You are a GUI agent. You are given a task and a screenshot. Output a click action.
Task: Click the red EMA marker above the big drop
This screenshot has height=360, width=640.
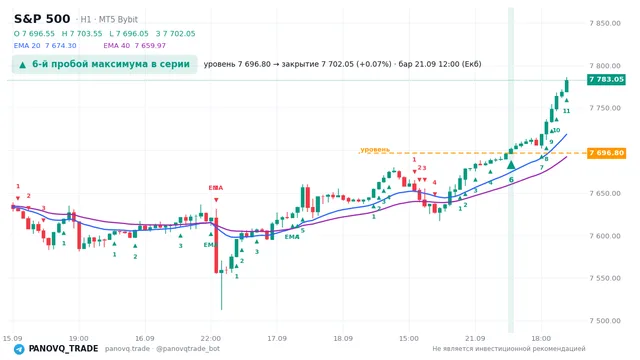tap(216, 188)
